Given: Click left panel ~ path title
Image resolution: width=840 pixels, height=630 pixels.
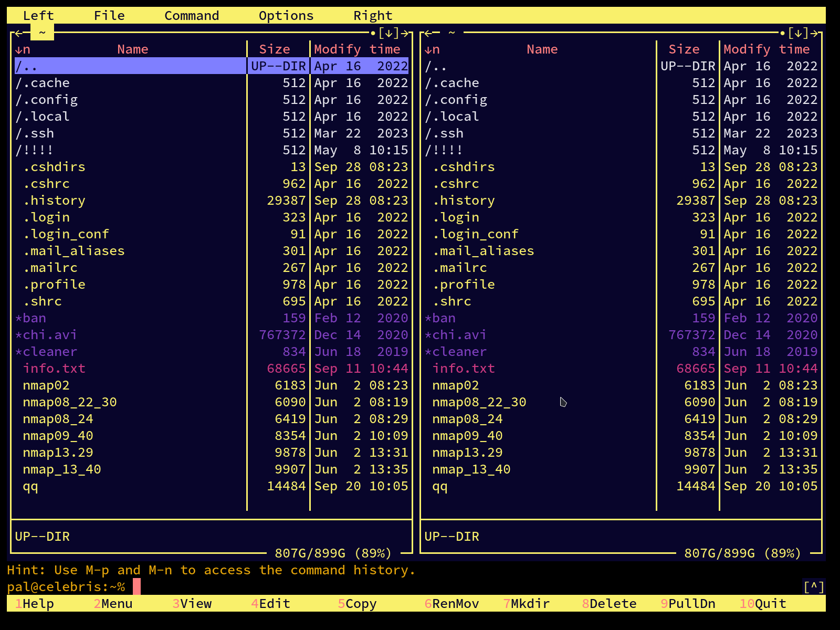Looking at the screenshot, I should click(43, 33).
